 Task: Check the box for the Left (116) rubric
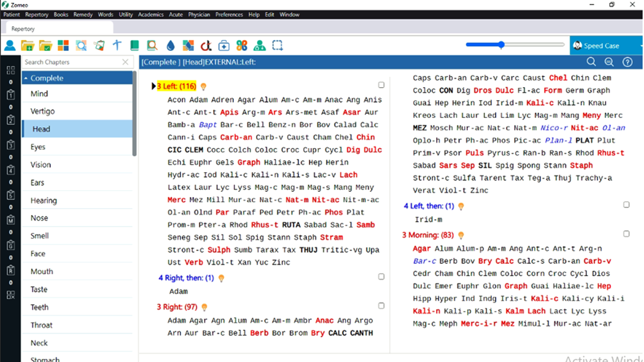pyautogui.click(x=381, y=85)
